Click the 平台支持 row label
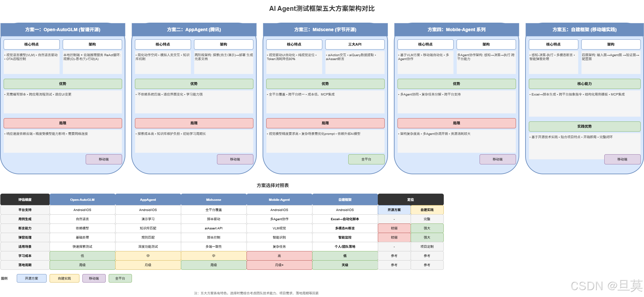Image resolution: width=644 pixels, height=297 pixels. pos(25,210)
